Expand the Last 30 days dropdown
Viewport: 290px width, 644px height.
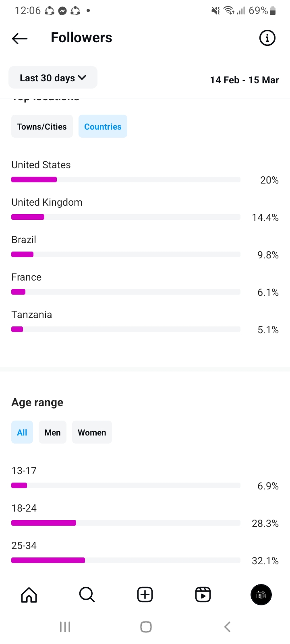click(53, 78)
